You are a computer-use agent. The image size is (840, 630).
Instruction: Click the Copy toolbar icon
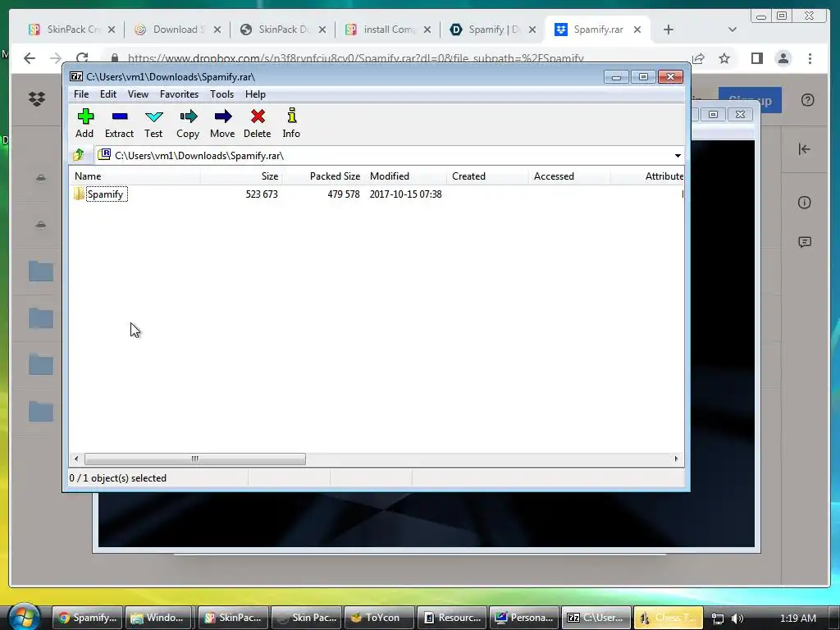188,123
